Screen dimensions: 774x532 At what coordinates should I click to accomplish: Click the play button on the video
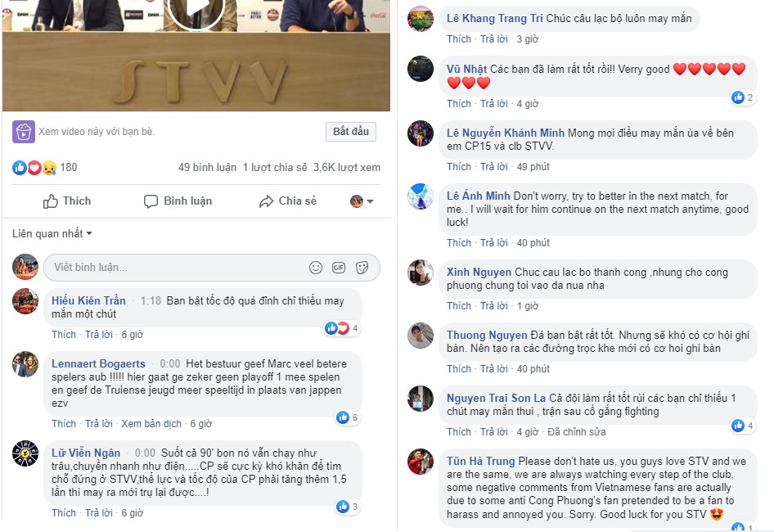(196, 9)
